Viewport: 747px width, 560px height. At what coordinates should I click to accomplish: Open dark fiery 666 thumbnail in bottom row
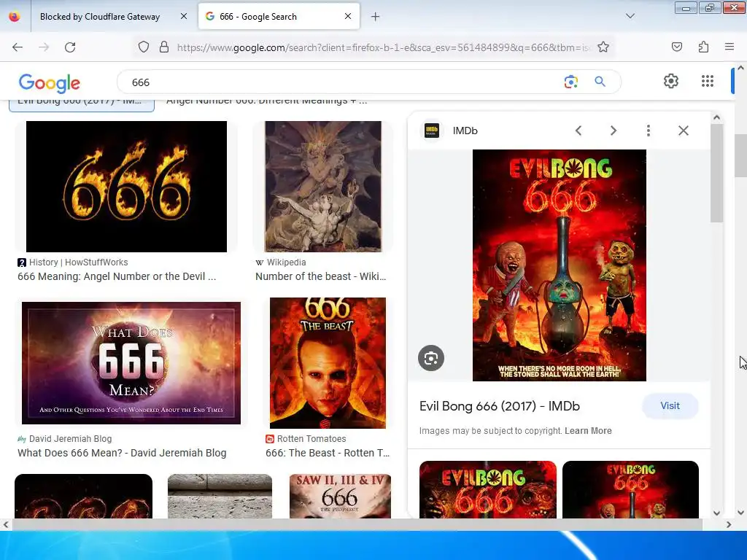(x=83, y=496)
